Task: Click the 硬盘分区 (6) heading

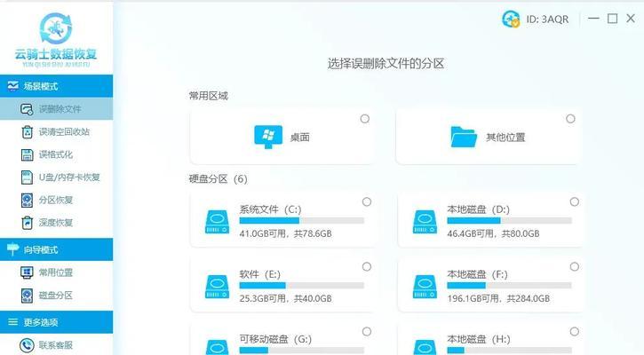Action: [219, 179]
